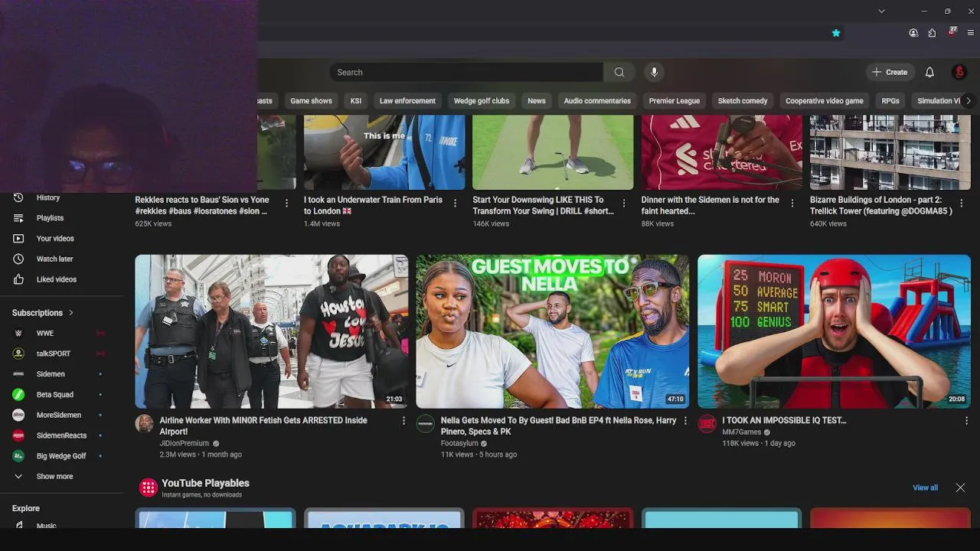Click the search magnifier button
980x551 pixels.
click(619, 72)
